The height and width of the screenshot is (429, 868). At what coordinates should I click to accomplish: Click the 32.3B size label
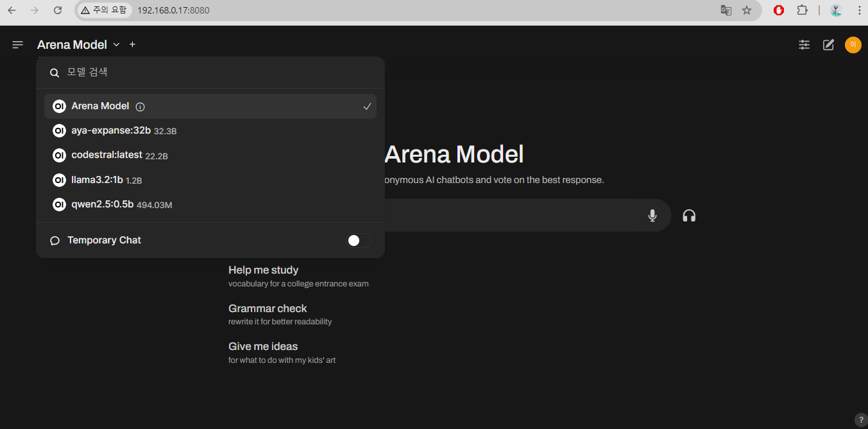click(165, 131)
